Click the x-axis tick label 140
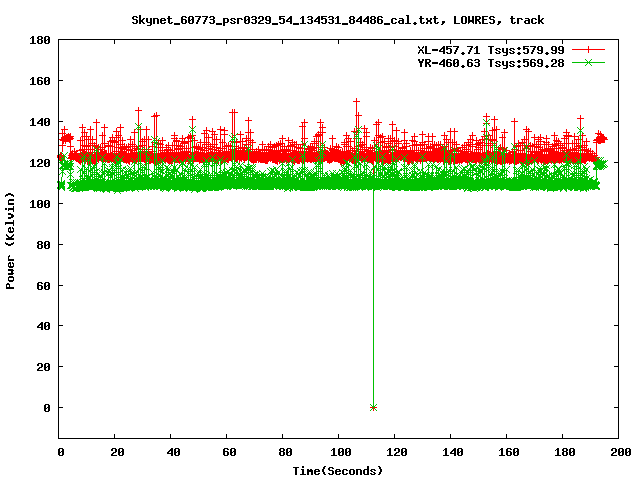Image resolution: width=640 pixels, height=480 pixels. (x=453, y=452)
